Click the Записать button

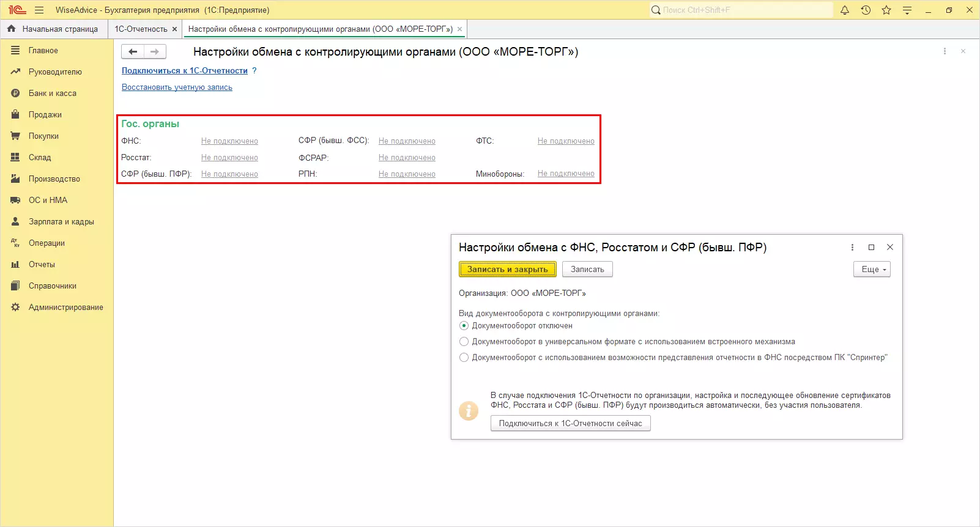[587, 269]
